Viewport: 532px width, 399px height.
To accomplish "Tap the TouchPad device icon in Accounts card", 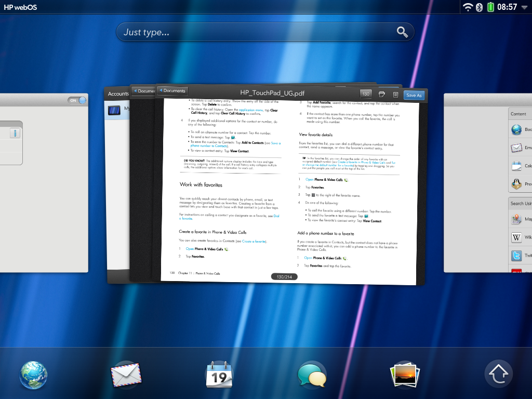I will click(x=114, y=110).
